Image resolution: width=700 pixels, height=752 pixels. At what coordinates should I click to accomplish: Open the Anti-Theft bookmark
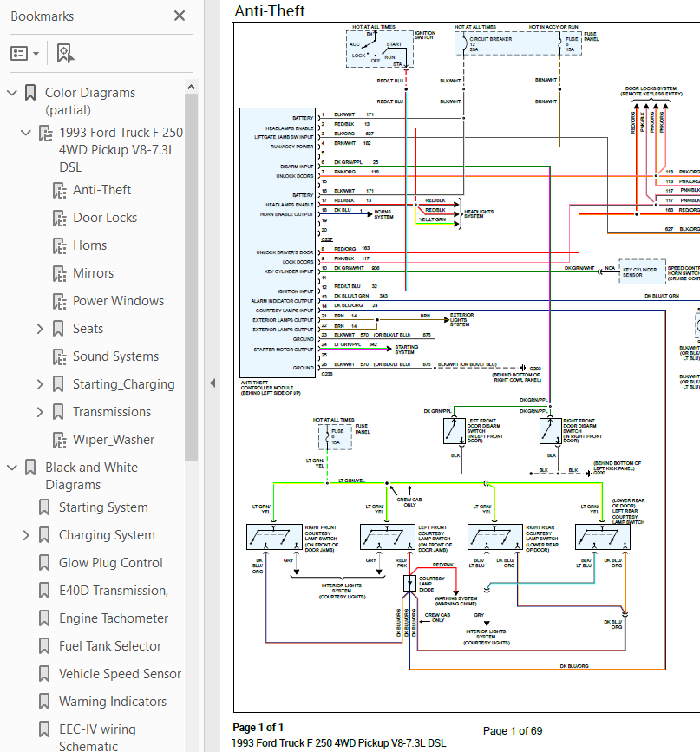tap(101, 190)
